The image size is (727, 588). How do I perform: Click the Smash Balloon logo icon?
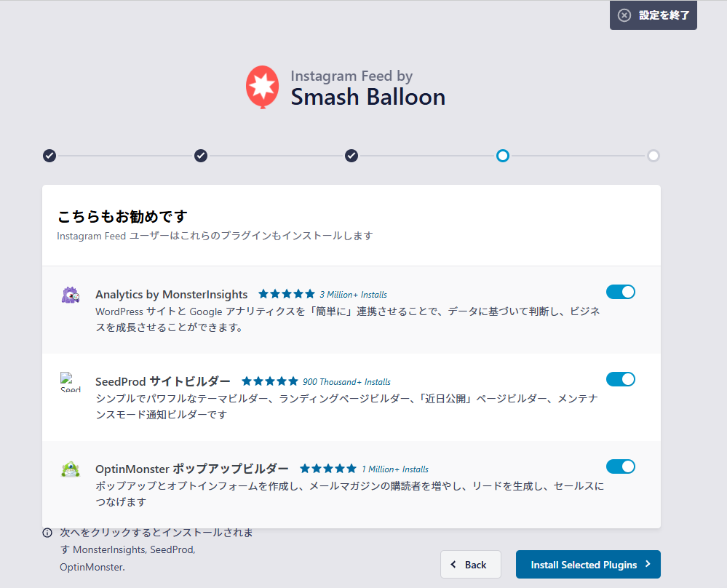click(x=263, y=87)
